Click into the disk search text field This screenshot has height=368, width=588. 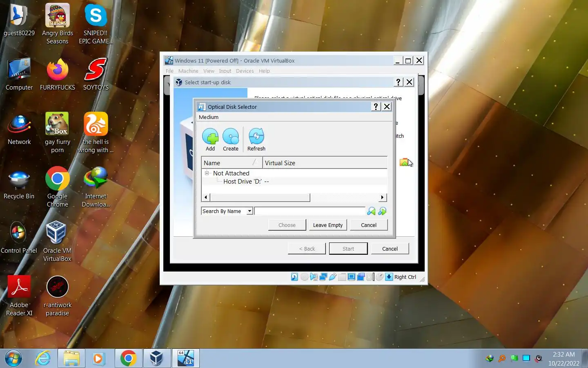(310, 211)
